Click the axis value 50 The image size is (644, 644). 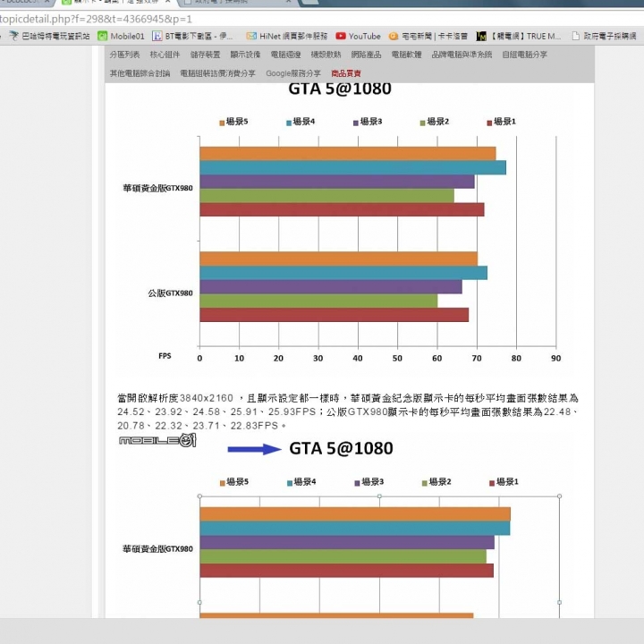coord(397,358)
